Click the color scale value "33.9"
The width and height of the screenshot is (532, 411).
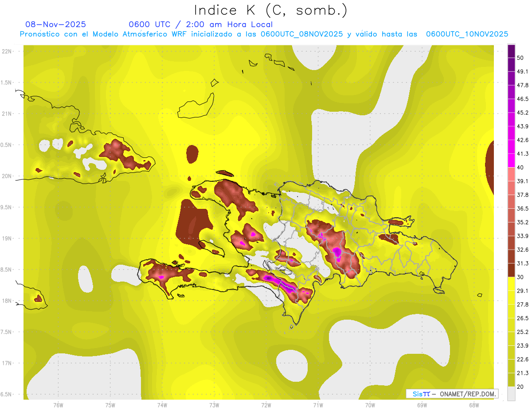[x=523, y=236]
